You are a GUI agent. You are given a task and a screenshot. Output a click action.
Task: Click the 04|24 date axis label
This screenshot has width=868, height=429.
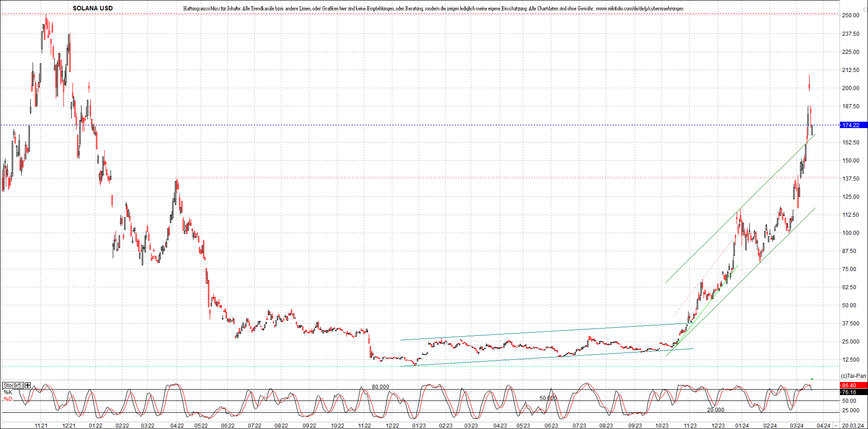[824, 426]
